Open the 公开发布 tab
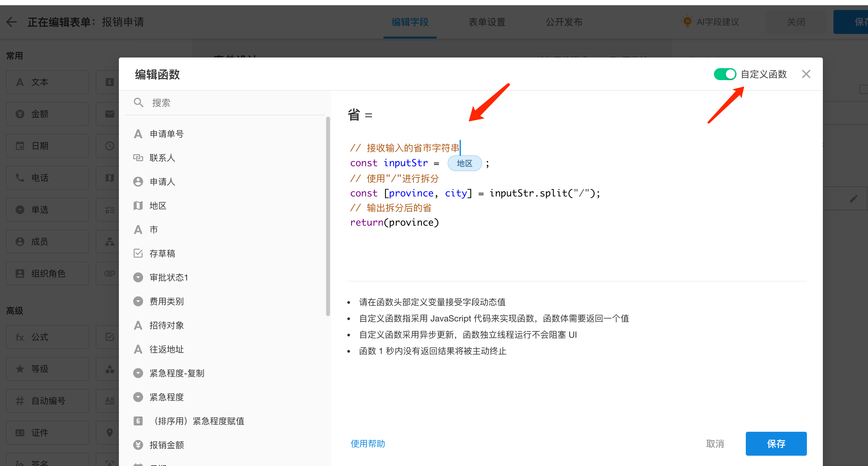This screenshot has width=868, height=466. click(x=564, y=22)
